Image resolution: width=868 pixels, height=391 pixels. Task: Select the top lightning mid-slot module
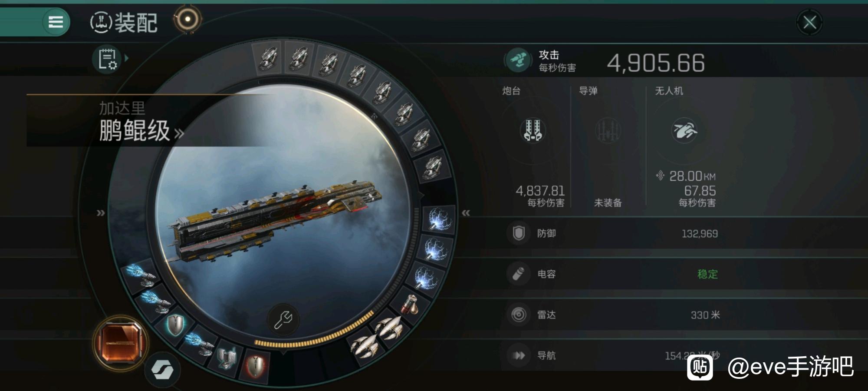point(439,219)
